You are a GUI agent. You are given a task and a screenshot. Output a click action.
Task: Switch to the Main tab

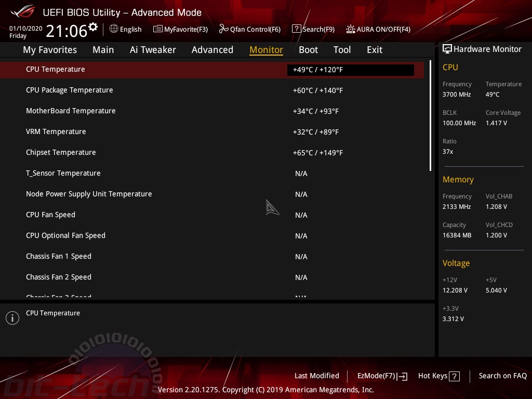pyautogui.click(x=103, y=50)
